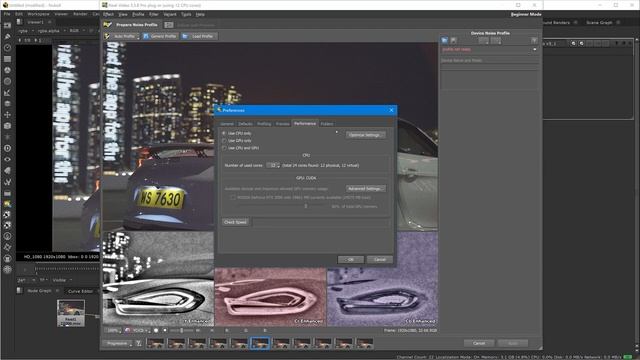The width and height of the screenshot is (640, 360).
Task: Open Nuke's Image nodes toolbar icon
Action: coord(7,25)
